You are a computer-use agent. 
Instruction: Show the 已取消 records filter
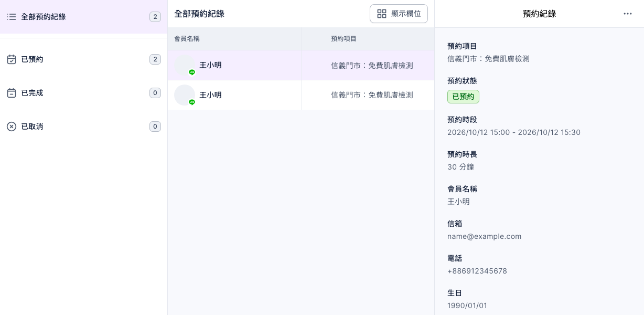point(84,127)
